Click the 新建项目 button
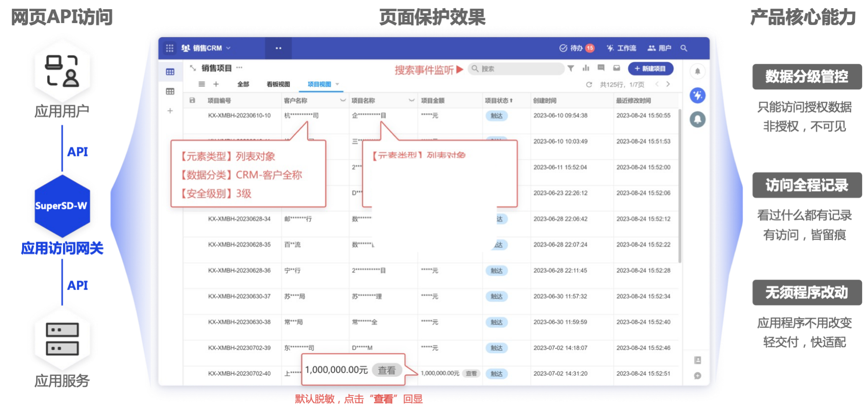Viewport: 868px width, 410px height. click(x=651, y=69)
